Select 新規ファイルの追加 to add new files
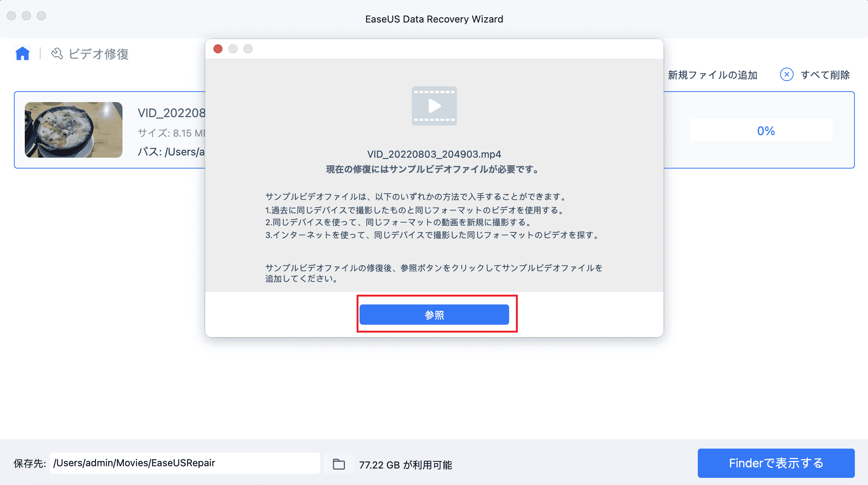868x485 pixels. tap(712, 75)
